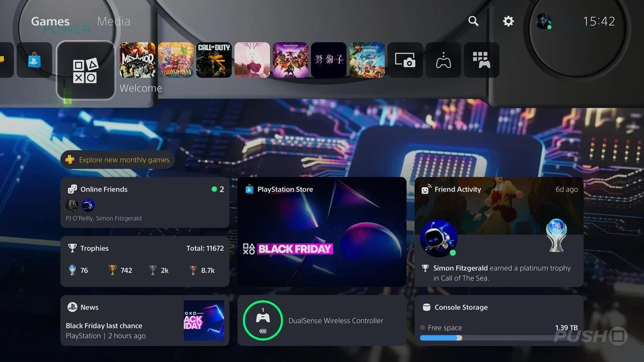Open the PlayStation Store bag tile
Image resolution: width=644 pixels, height=362 pixels.
pyautogui.click(x=34, y=60)
